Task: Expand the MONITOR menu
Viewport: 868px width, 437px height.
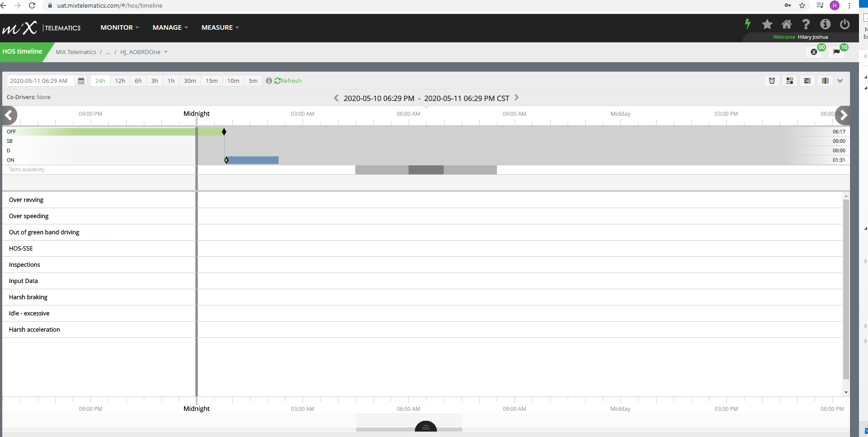Action: tap(119, 27)
